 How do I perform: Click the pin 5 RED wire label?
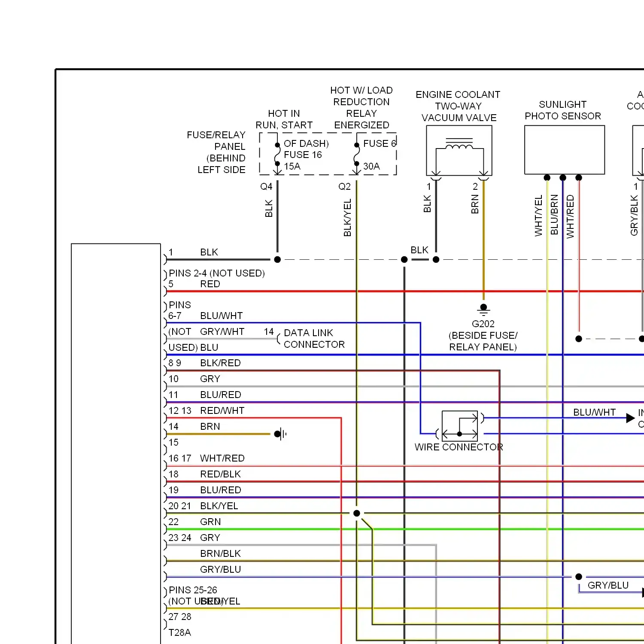(x=210, y=284)
